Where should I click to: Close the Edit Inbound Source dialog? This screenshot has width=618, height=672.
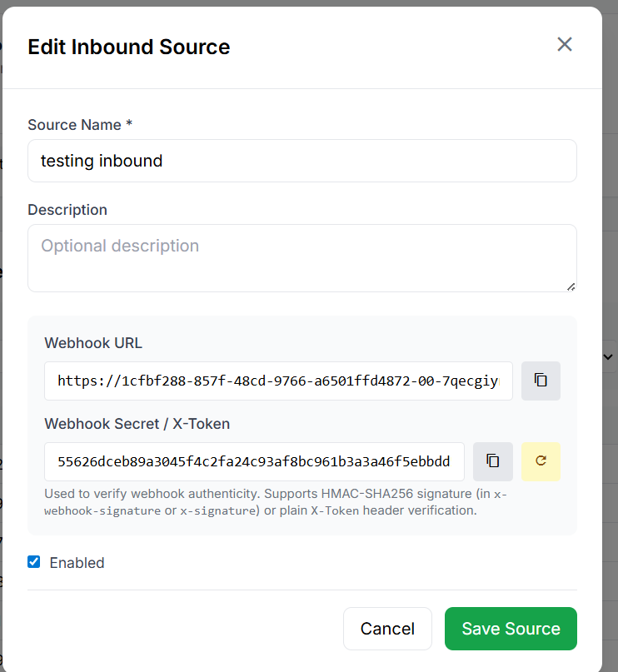(x=565, y=45)
